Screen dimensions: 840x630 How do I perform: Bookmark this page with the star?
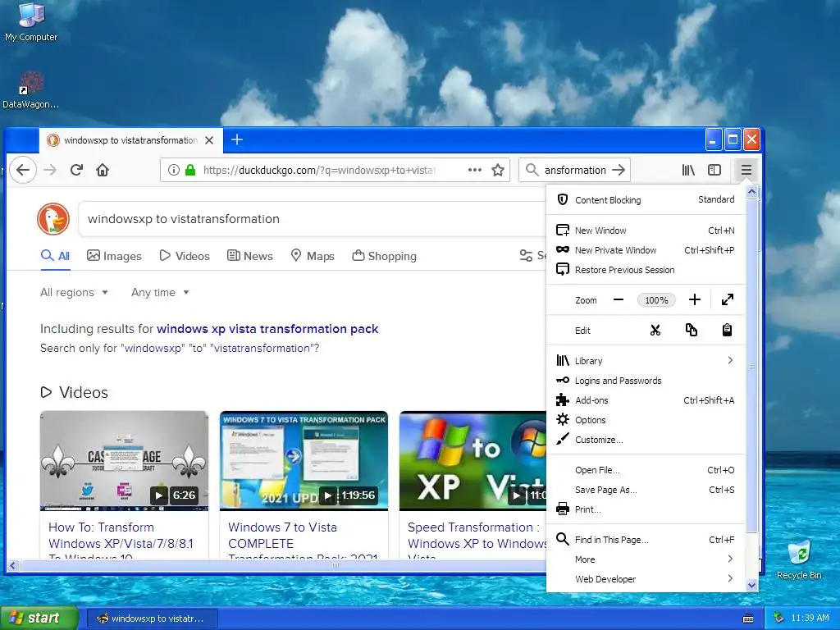(x=498, y=171)
